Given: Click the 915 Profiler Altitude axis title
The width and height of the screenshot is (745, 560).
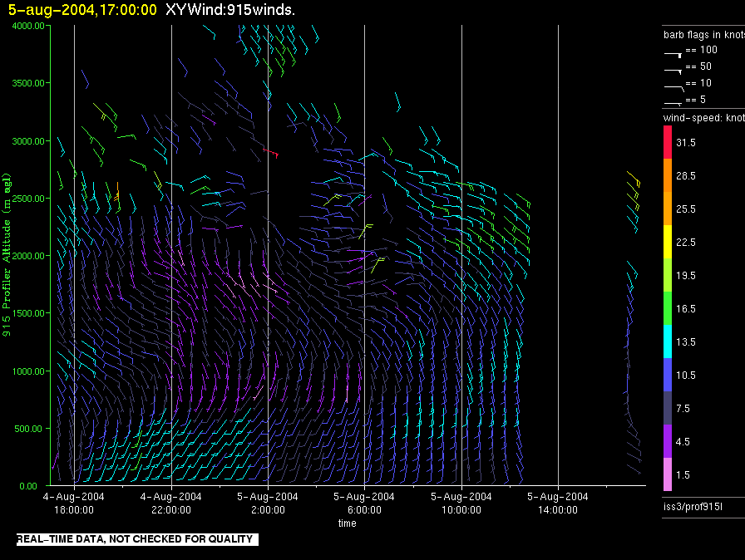Looking at the screenshot, I should click(7, 255).
